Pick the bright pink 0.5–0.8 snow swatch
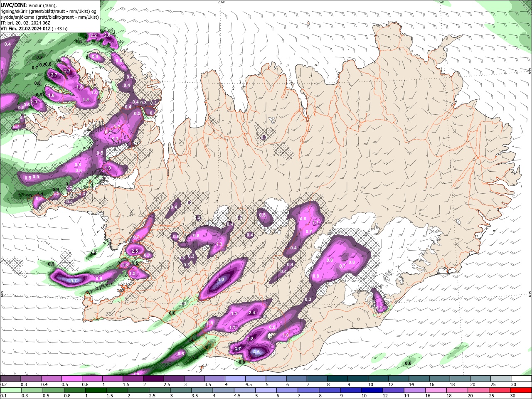Image resolution: width=532 pixels, height=399 pixels. (71, 379)
